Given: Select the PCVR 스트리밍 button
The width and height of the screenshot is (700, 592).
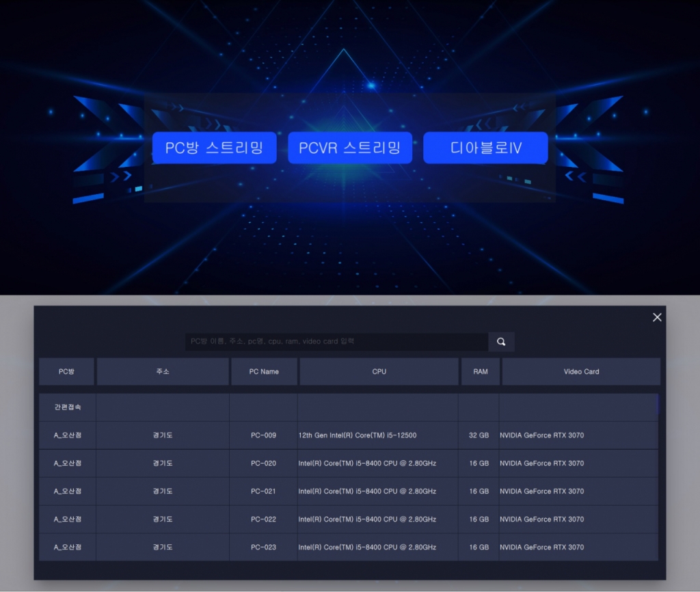Looking at the screenshot, I should [x=350, y=148].
